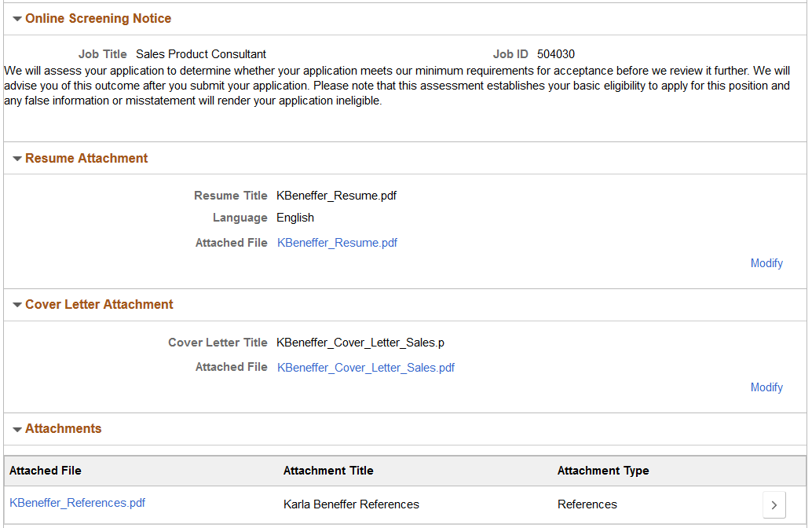This screenshot has width=812, height=528.
Task: Select the Karla Beneffer References title cell
Action: (351, 504)
